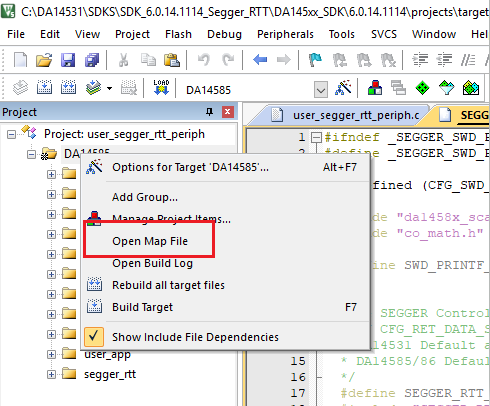The height and width of the screenshot is (406, 490).
Task: Expand the segger_rtt folder
Action: point(51,374)
